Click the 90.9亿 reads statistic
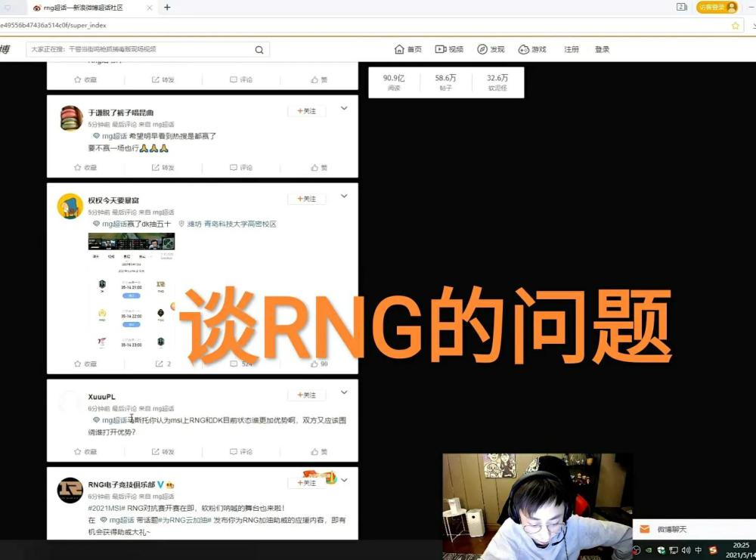This screenshot has width=756, height=560. pos(394,82)
